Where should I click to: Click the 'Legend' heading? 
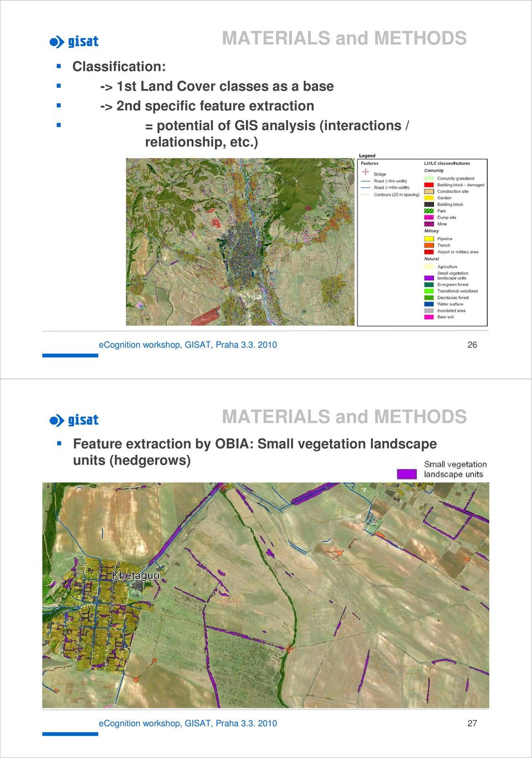(x=367, y=156)
